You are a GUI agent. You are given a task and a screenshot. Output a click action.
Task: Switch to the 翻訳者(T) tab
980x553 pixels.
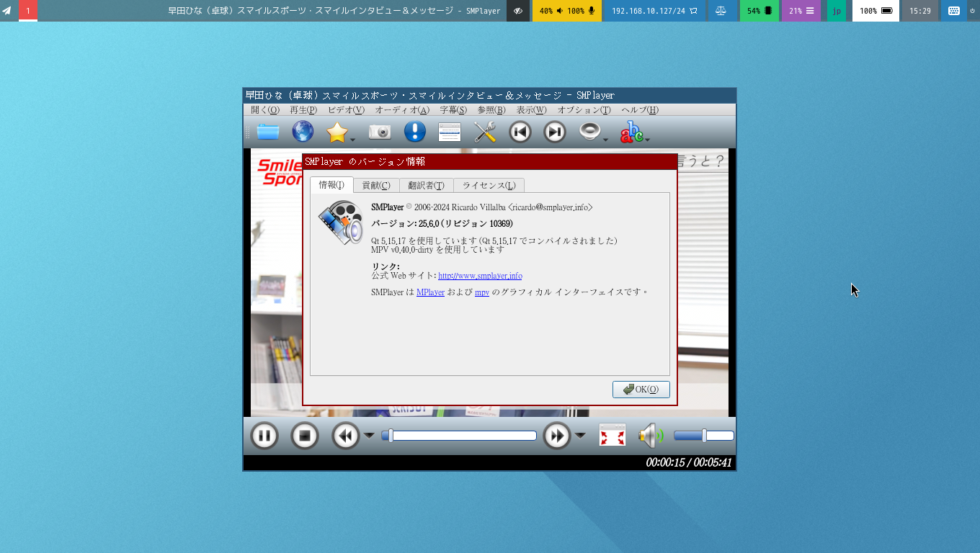pos(426,186)
